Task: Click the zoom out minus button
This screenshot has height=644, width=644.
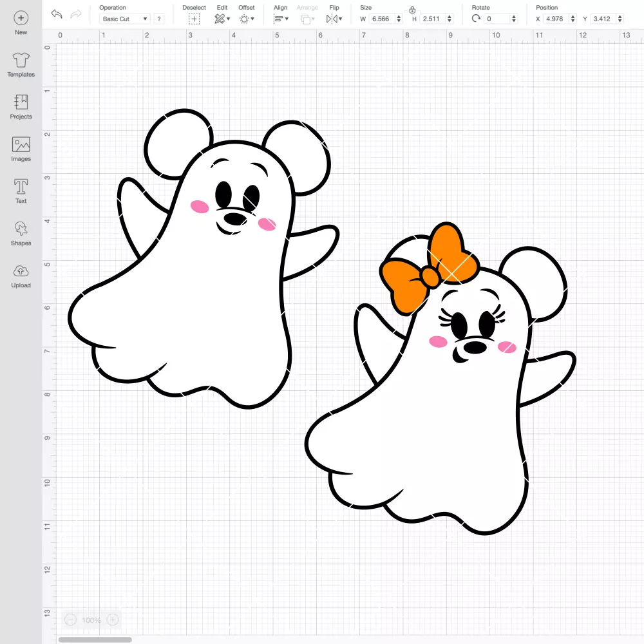Action: tap(71, 620)
